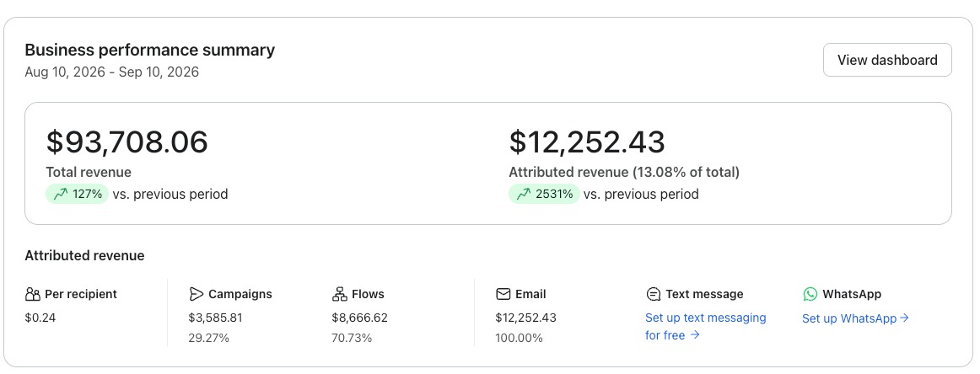Click Attributed revenue (13.08% of total) label
Image resolution: width=980 pixels, height=374 pixels.
[x=624, y=173]
